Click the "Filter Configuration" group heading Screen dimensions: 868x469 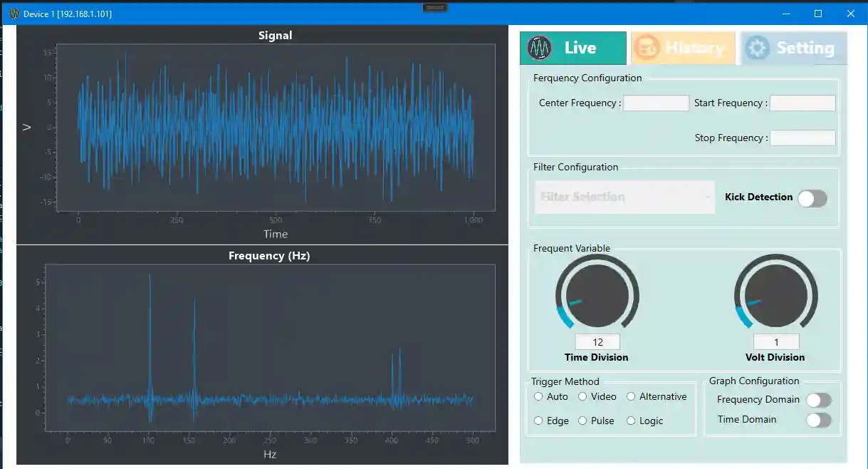point(576,167)
